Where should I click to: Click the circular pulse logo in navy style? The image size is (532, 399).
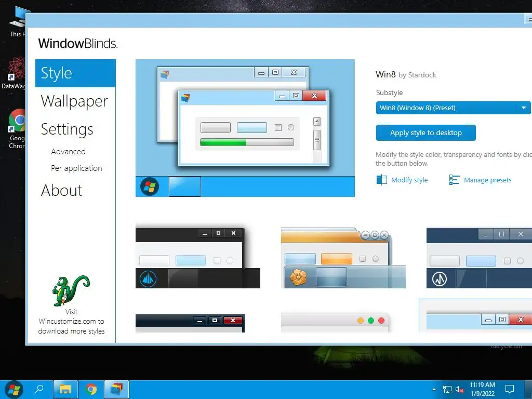[x=440, y=279]
